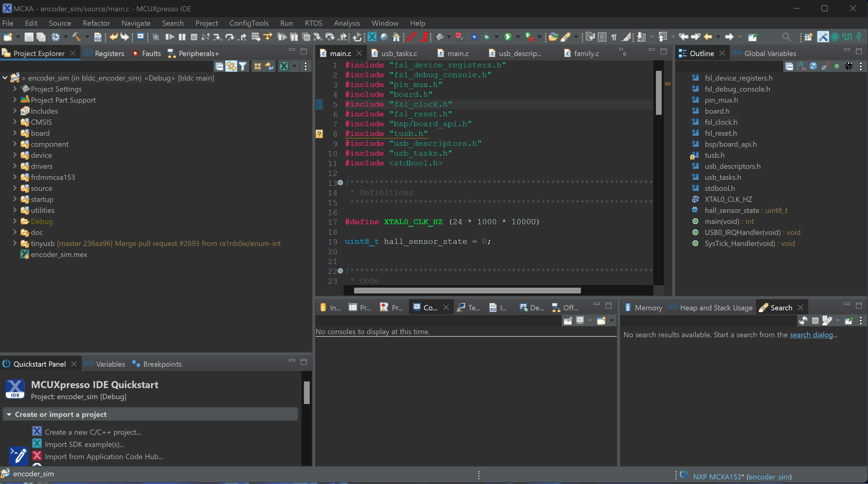The image size is (868, 484).
Task: Toggle Sort in Outline toolbar
Action: click(x=801, y=66)
